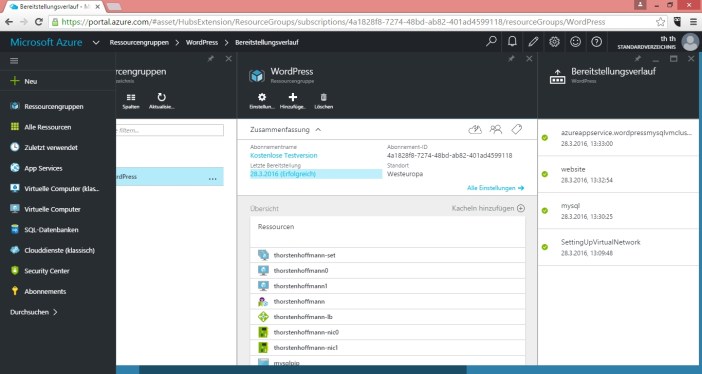Click the horizontal scrollbar at bottom
702x374 pixels.
point(303,370)
